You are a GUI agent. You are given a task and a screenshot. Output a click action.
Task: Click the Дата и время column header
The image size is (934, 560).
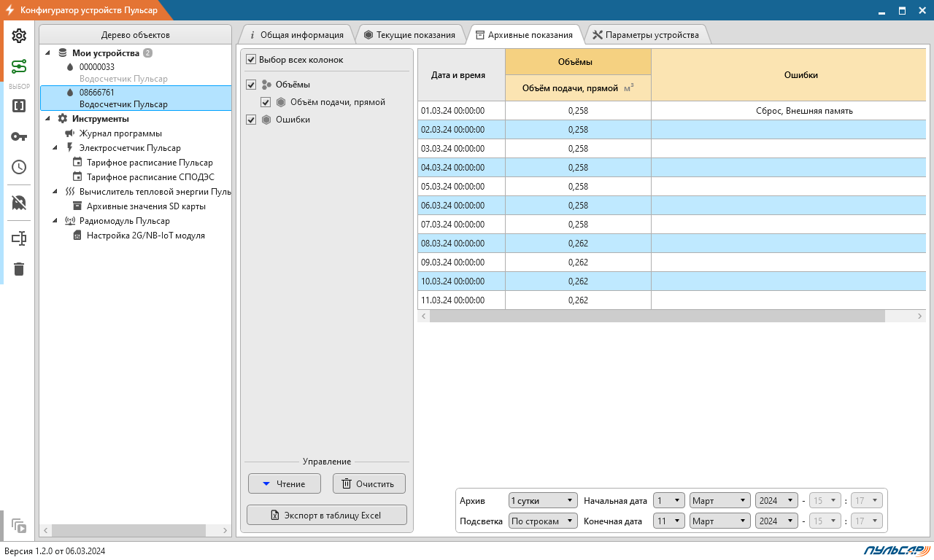(461, 74)
